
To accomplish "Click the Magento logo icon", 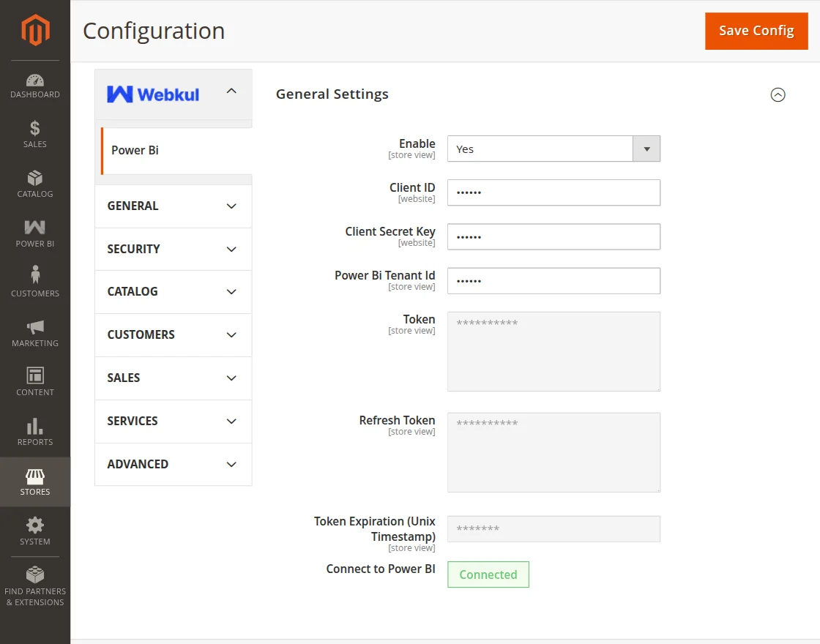I will point(35,30).
